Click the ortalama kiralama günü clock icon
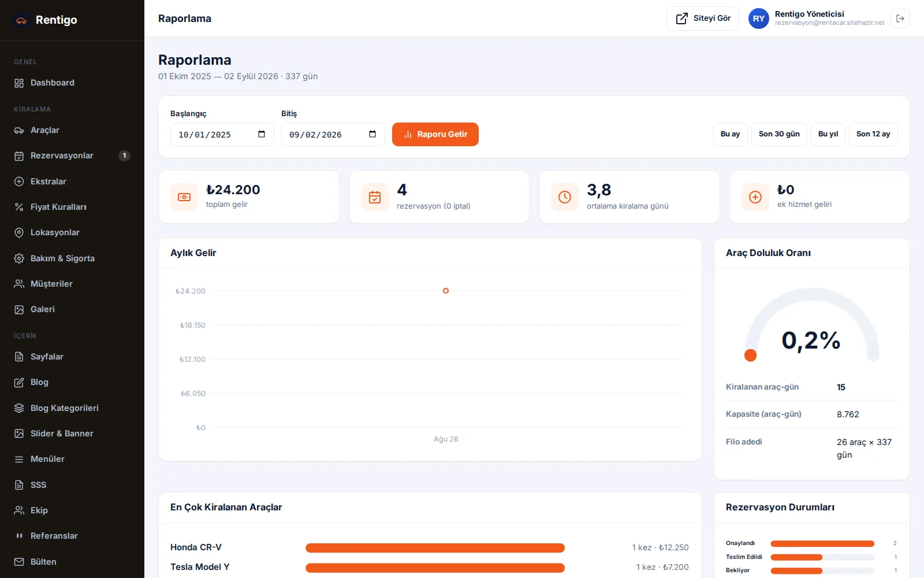924x578 pixels. pyautogui.click(x=565, y=197)
